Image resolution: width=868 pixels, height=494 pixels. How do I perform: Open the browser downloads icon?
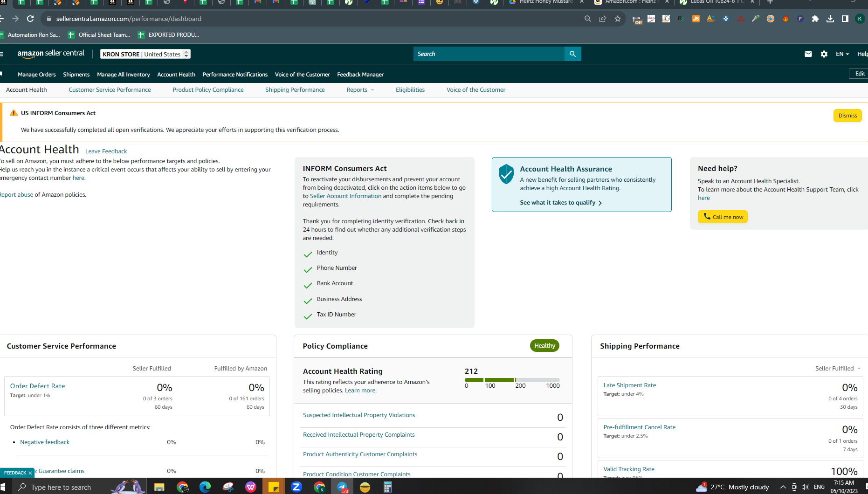pyautogui.click(x=830, y=19)
